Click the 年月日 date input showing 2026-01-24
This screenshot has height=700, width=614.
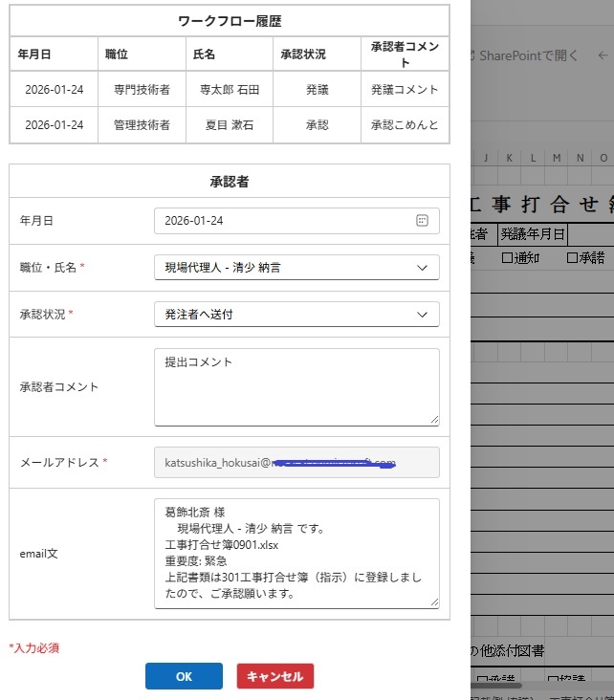tap(282, 220)
